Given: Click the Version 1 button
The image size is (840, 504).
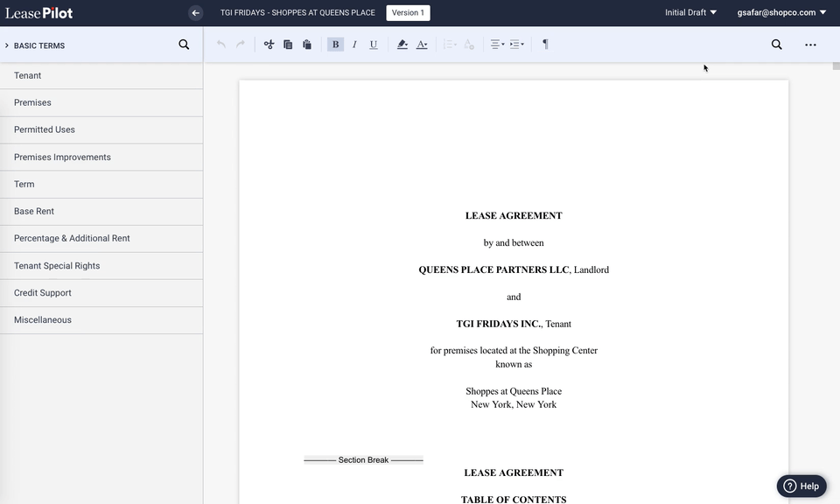Looking at the screenshot, I should 408,13.
